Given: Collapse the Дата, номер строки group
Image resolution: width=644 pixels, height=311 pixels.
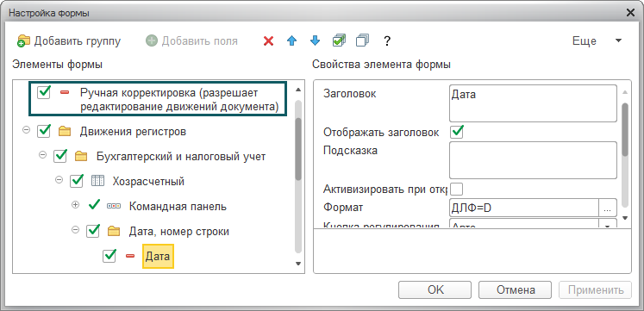Looking at the screenshot, I should pyautogui.click(x=75, y=230).
